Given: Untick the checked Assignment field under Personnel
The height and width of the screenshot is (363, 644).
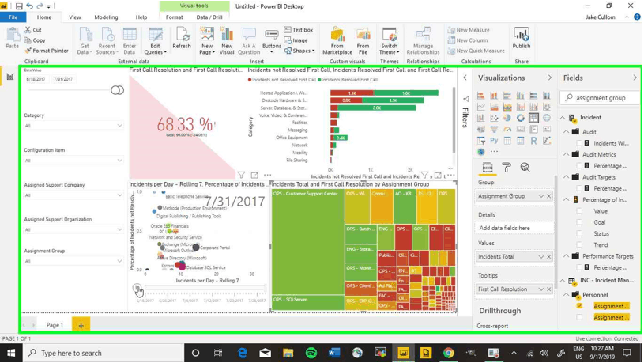Looking at the screenshot, I should coord(579,306).
